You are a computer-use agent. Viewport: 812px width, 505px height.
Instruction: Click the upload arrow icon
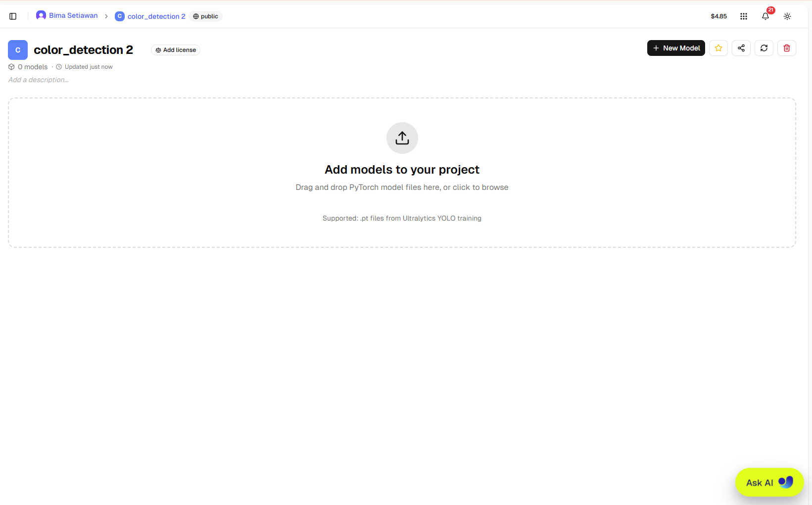coord(402,138)
